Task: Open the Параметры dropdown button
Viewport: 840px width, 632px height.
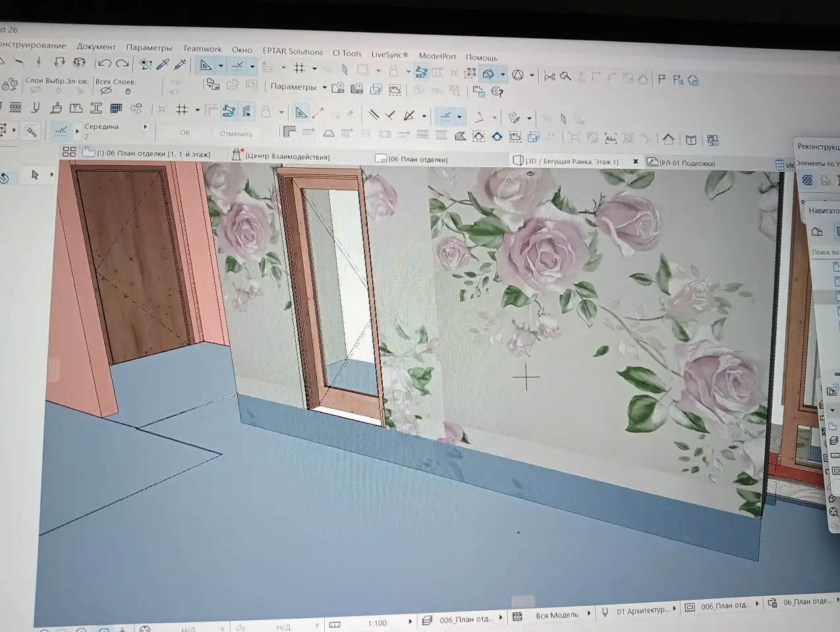Action: pos(298,86)
